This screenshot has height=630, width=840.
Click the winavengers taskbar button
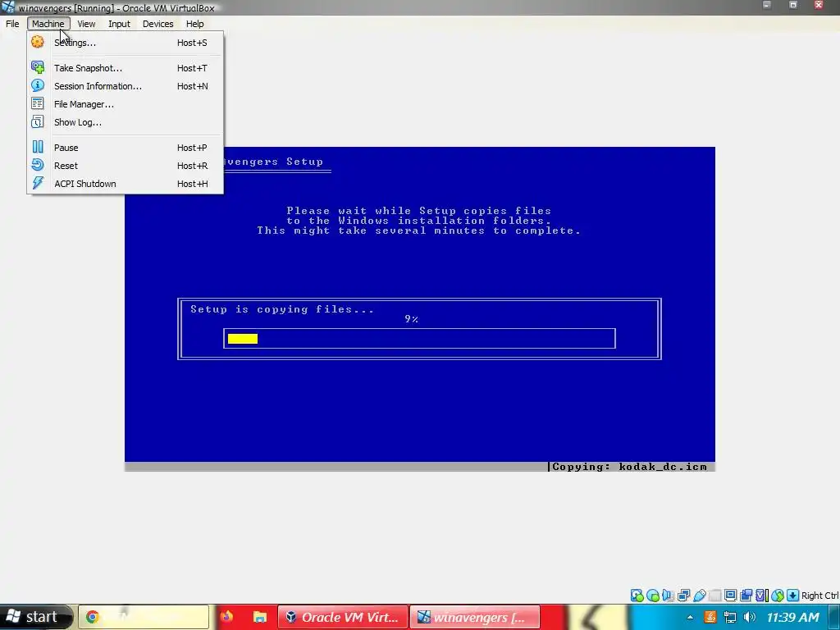(x=475, y=617)
